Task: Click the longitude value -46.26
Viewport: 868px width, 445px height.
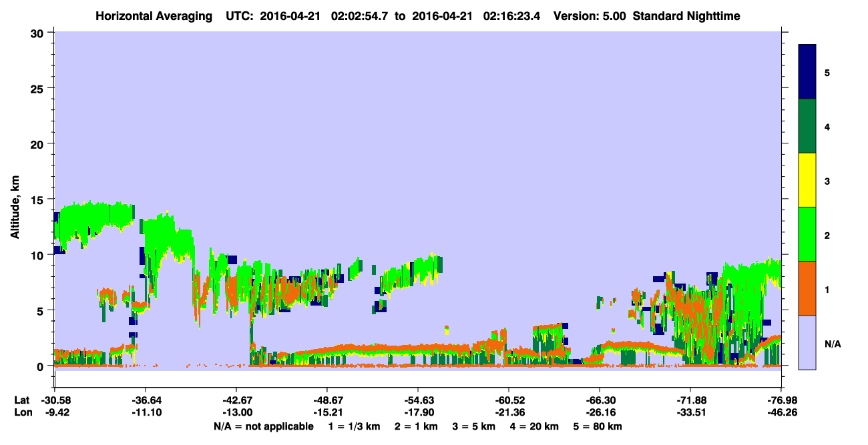Action: click(781, 413)
